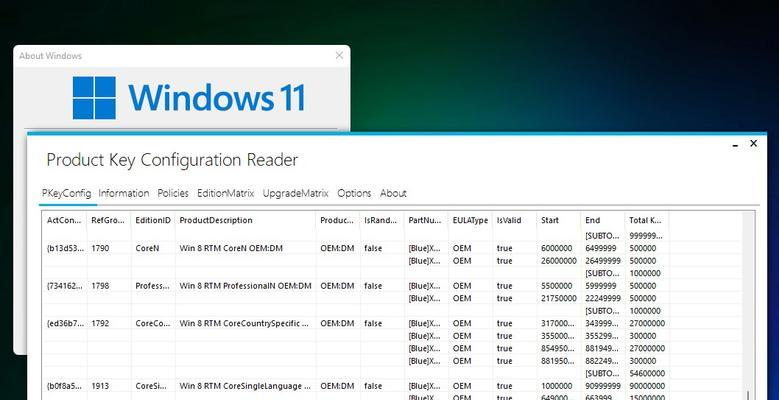The image size is (779, 400).
Task: Click RefGroup cell 1798
Action: coord(100,286)
